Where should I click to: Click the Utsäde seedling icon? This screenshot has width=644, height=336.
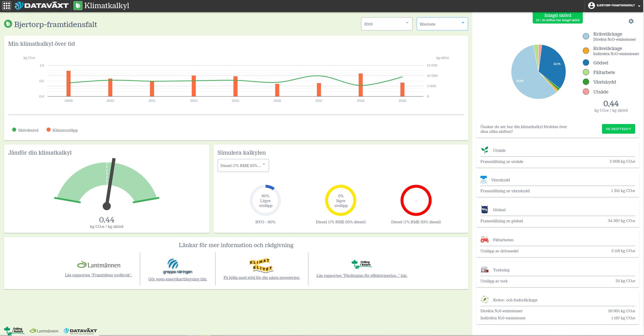484,150
